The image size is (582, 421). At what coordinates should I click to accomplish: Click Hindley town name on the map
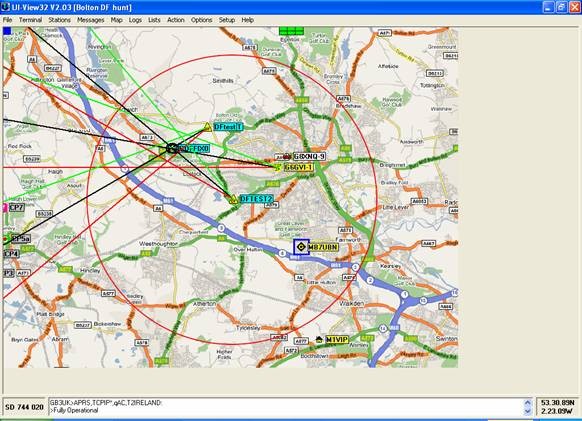point(90,271)
